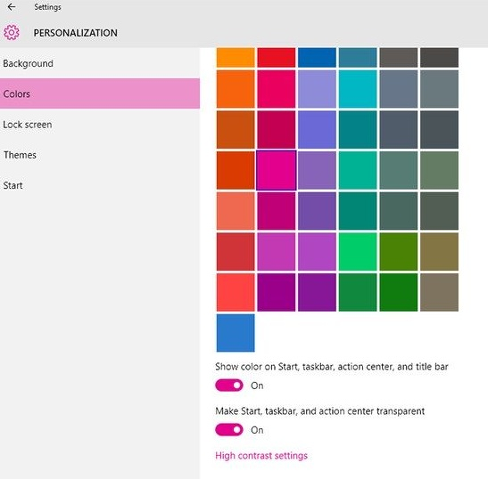
Task: Select the taupe gray-brown swatch in the last row
Action: 439,292
